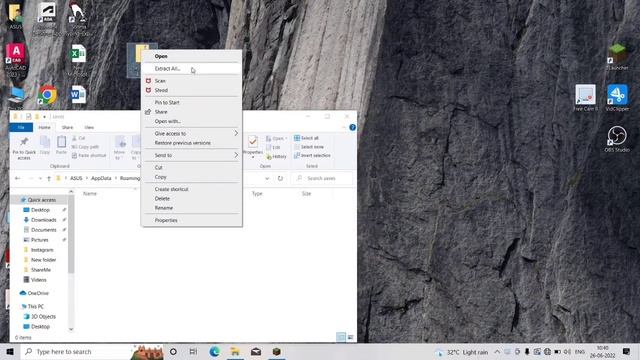
Task: Click Select all in ribbon
Action: (x=306, y=138)
